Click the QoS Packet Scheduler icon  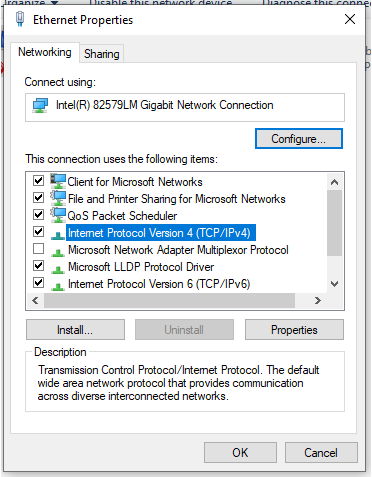point(58,215)
